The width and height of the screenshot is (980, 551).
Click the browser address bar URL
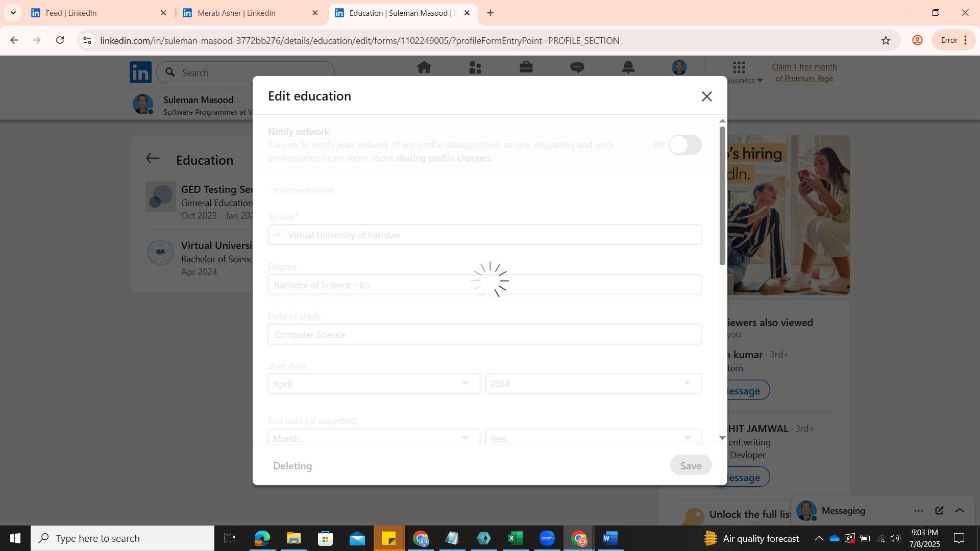coord(360,40)
